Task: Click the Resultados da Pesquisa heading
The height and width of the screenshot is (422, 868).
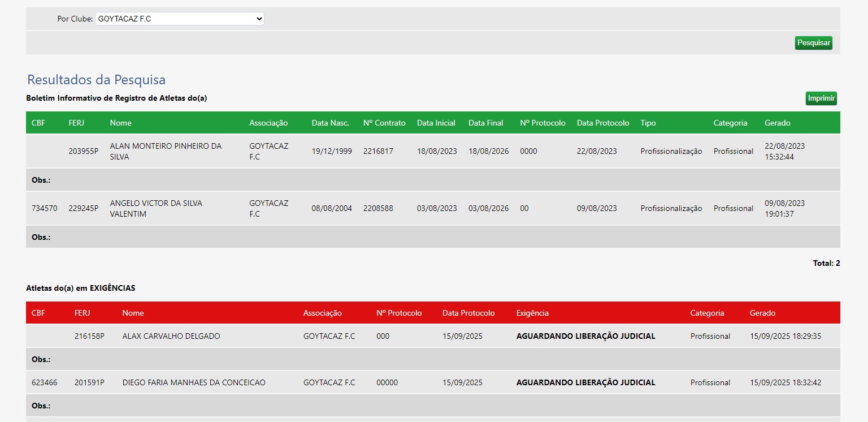Action: point(96,79)
